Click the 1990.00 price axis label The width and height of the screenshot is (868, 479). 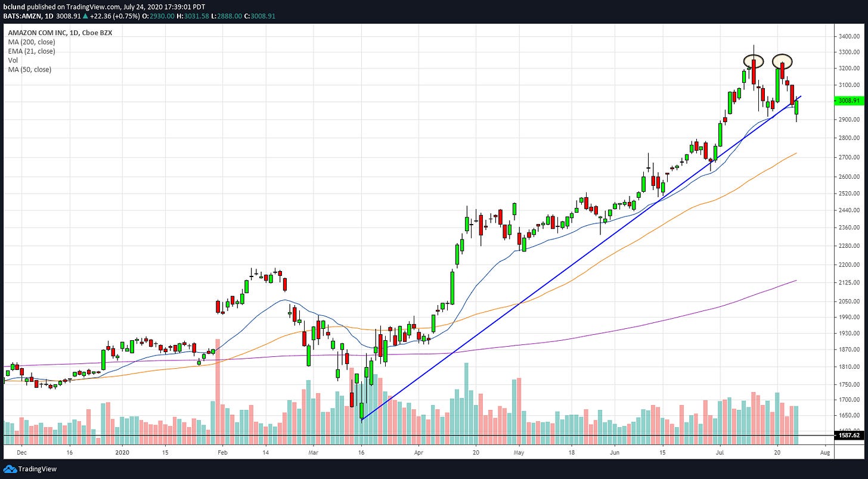pos(849,318)
